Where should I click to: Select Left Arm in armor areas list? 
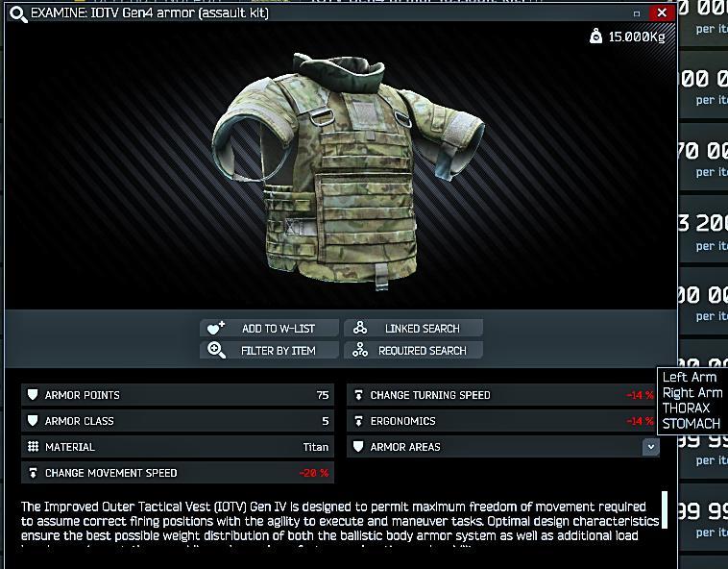coord(689,377)
